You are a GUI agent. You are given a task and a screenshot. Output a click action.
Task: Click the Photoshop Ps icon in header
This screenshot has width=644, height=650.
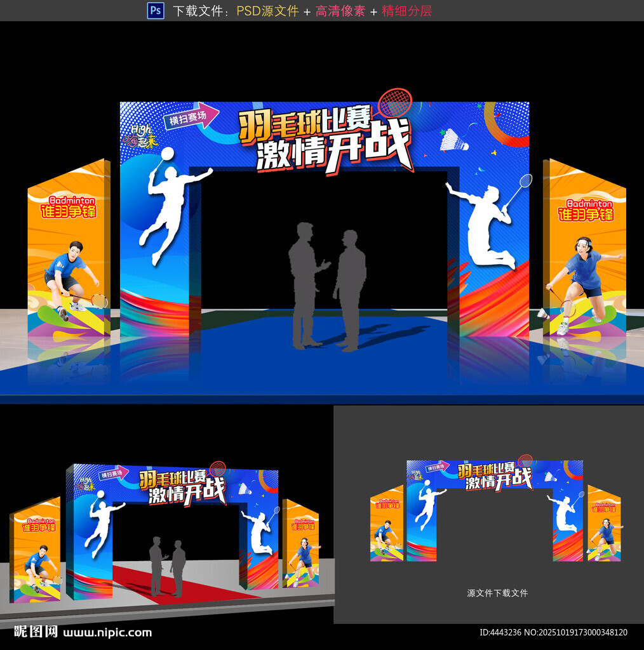(x=156, y=10)
